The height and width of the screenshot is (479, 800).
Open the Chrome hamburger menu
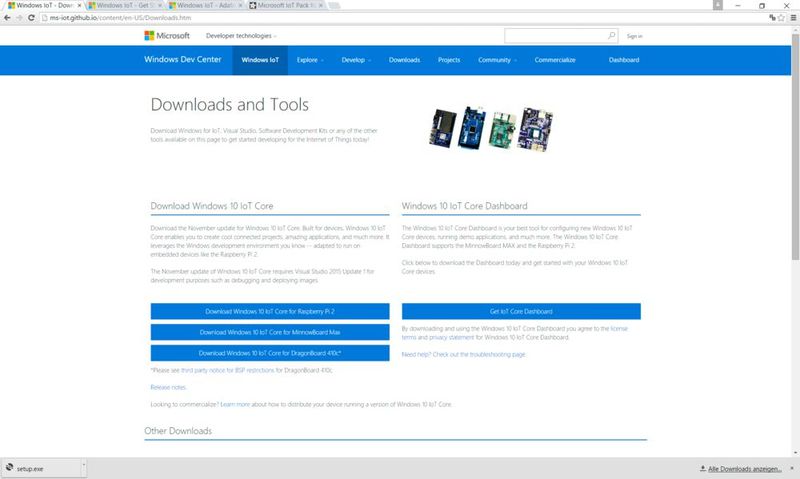[793, 17]
